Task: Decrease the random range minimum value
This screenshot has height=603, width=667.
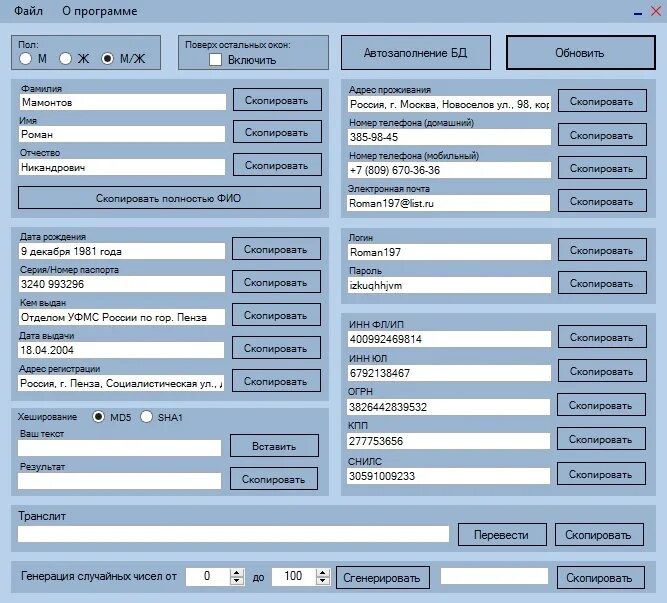Action: [237, 581]
